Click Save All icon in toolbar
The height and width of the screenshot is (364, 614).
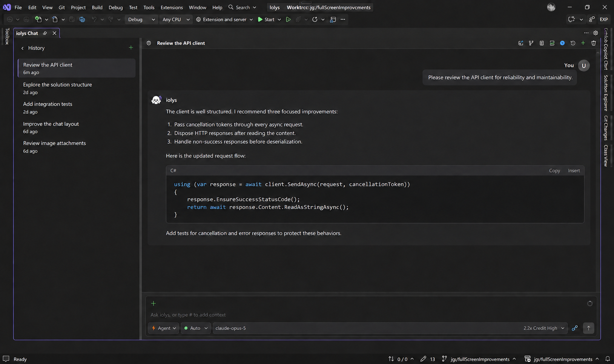[x=82, y=20]
